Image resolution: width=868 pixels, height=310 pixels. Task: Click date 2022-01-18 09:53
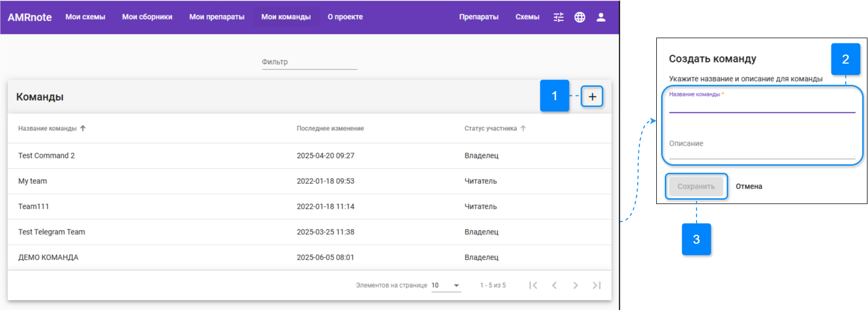(x=325, y=181)
